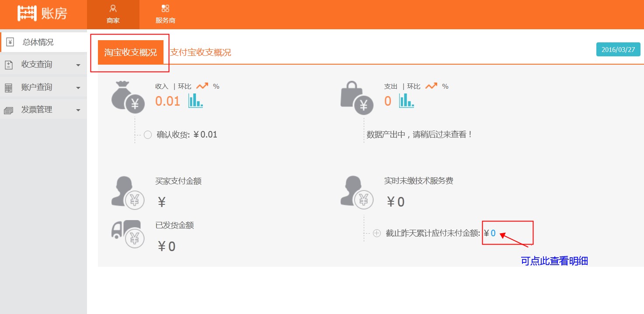Expand the 收支查询 dropdown arrow

(78, 65)
